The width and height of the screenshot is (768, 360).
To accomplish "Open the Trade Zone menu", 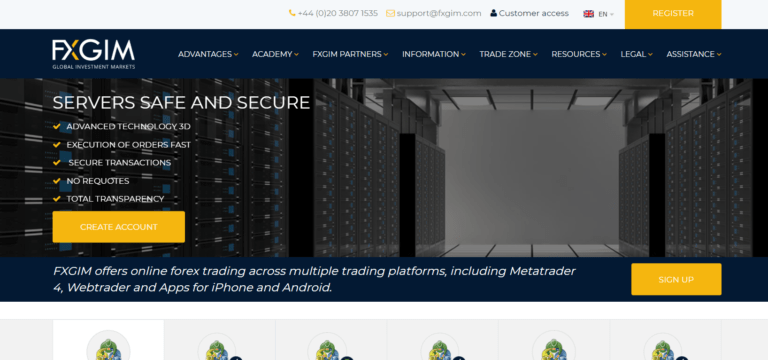I will coord(508,54).
